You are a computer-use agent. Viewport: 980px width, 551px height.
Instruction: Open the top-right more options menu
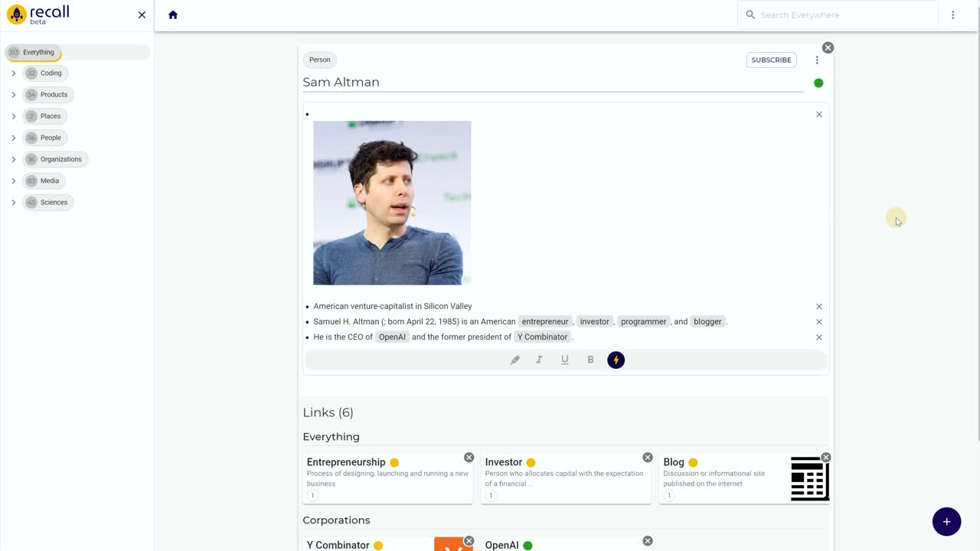952,15
